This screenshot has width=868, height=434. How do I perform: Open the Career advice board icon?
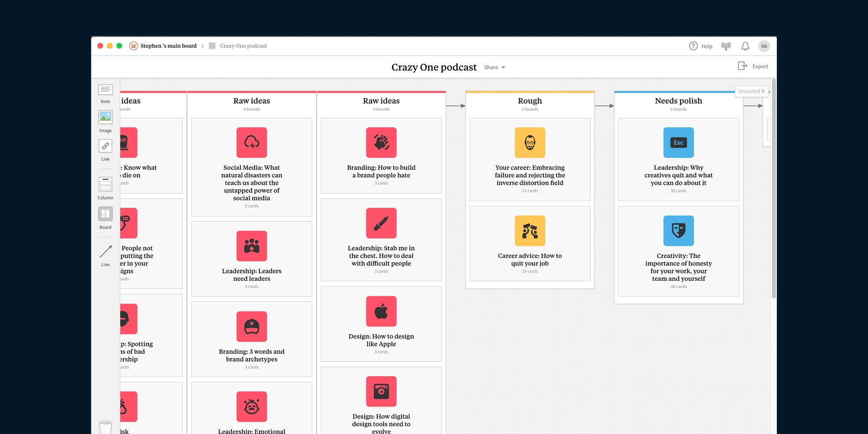pos(530,231)
